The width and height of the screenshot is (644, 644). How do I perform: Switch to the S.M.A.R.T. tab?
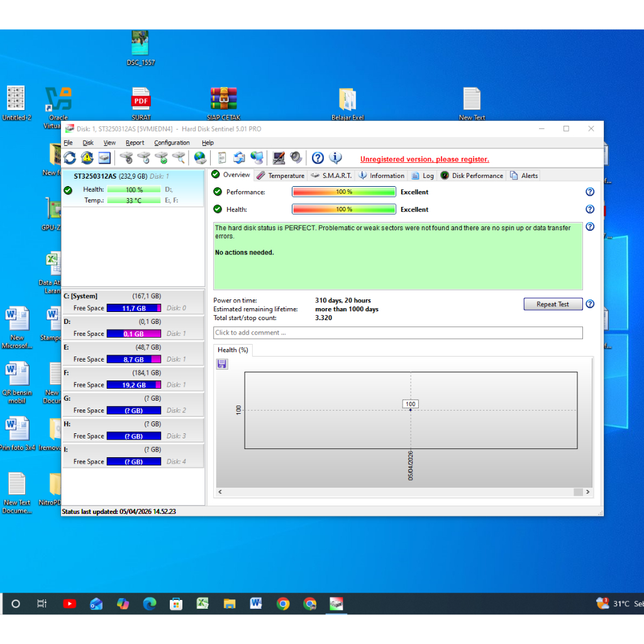[x=331, y=176]
